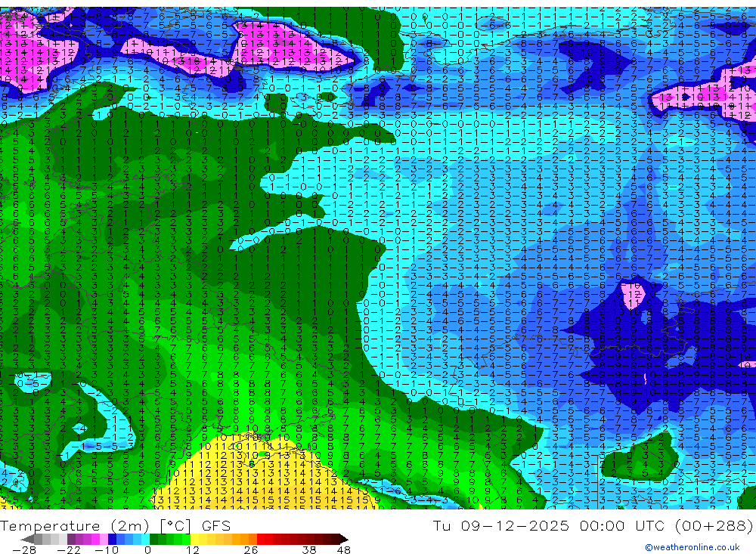This screenshot has width=756, height=554.
Task: Click the -28 legend label
Action: [x=24, y=550]
